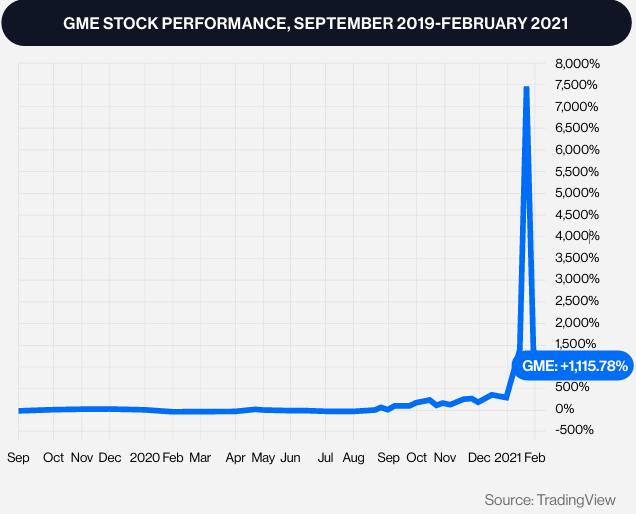The height and width of the screenshot is (514, 636).
Task: Select the 6,500% y-axis label
Action: point(577,128)
